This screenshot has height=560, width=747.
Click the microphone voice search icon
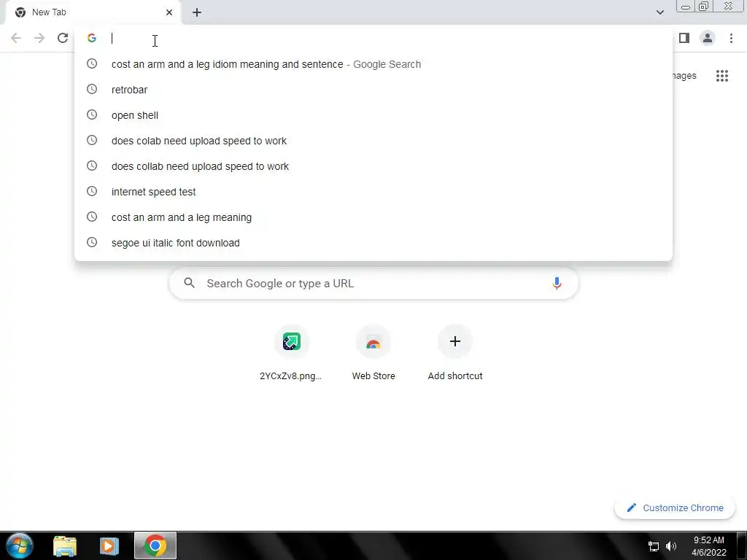click(x=557, y=284)
